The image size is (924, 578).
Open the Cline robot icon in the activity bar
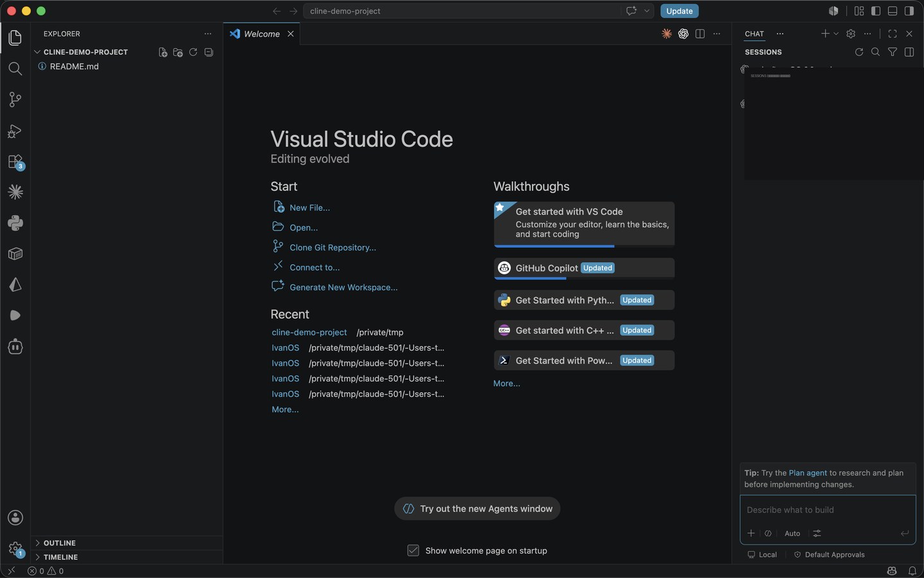click(15, 347)
